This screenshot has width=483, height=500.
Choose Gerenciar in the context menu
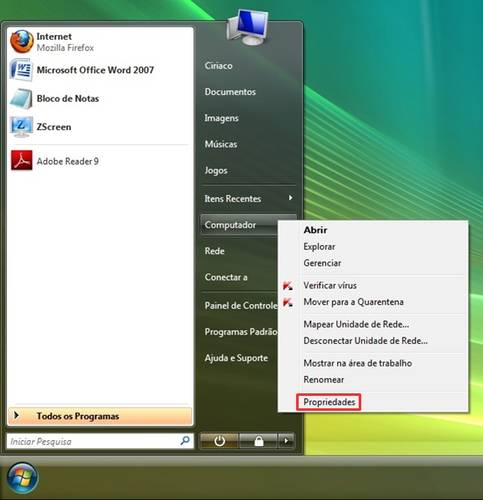pyautogui.click(x=322, y=263)
